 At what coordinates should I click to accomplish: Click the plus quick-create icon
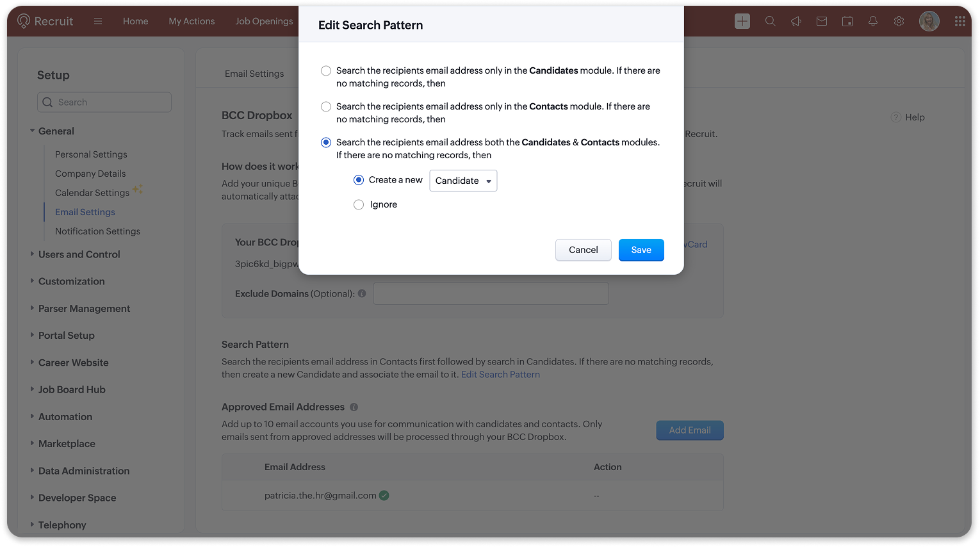tap(742, 21)
